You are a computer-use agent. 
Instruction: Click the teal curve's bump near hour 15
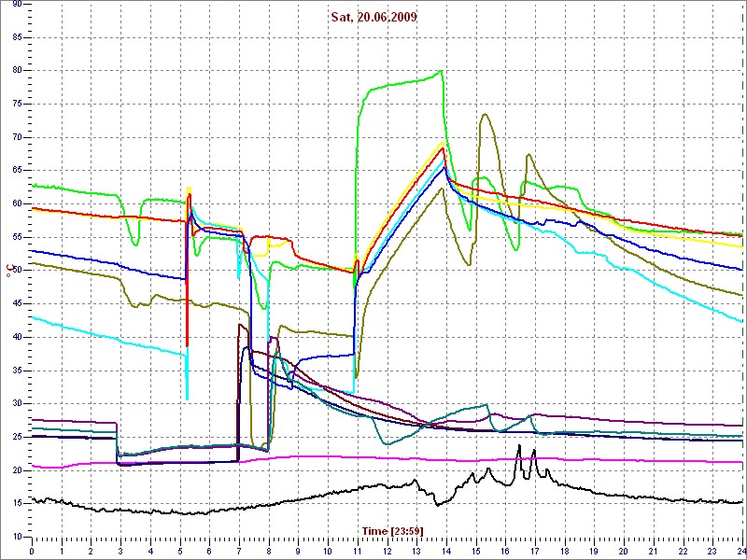(485, 405)
